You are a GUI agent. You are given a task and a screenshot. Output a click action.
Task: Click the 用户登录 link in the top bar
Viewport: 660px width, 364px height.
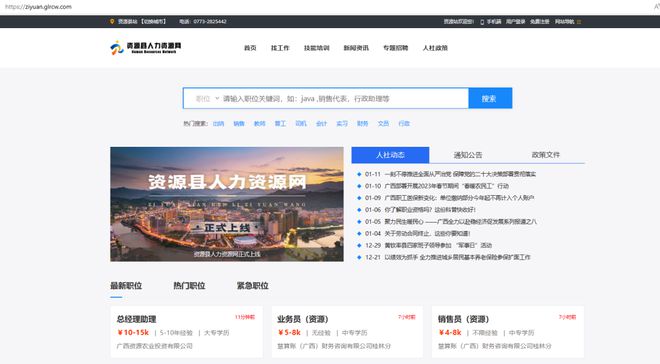point(515,21)
